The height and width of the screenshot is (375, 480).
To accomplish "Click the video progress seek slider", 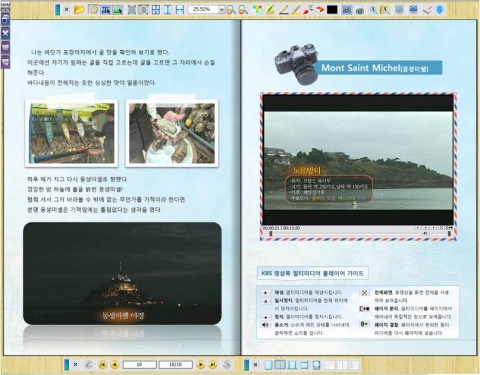I will [342, 234].
